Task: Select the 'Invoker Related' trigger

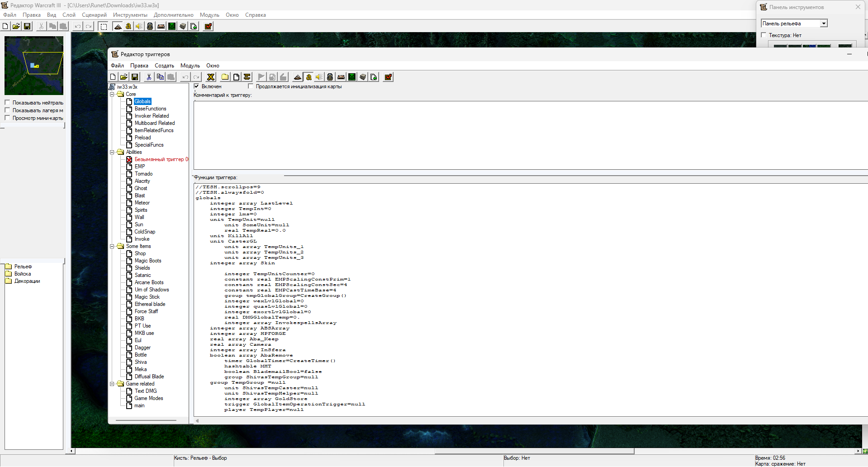Action: pyautogui.click(x=152, y=116)
